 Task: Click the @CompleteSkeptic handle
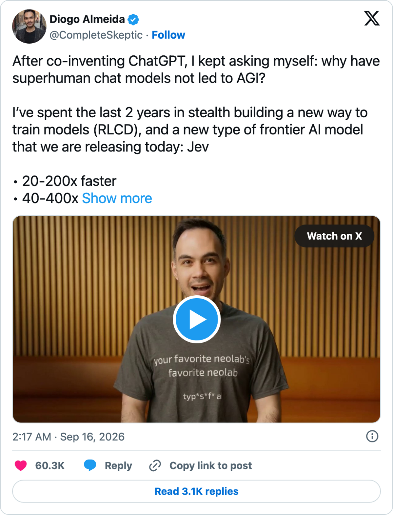pos(96,35)
